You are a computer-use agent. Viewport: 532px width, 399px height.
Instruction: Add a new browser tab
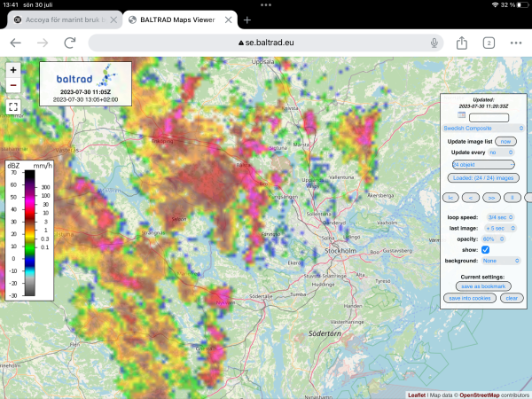[247, 20]
